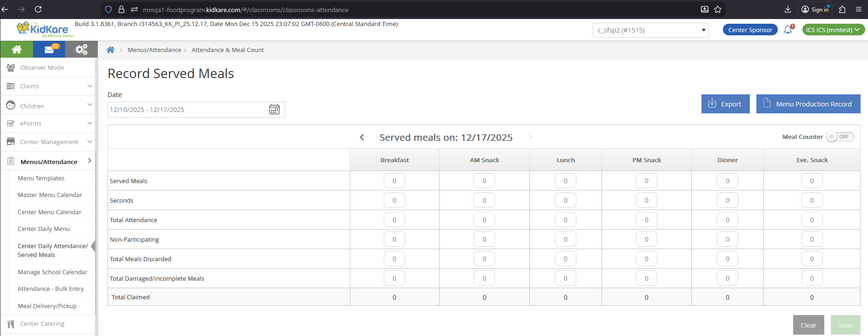Open the ICS ICS user dropdown
This screenshot has height=336, width=868.
tap(833, 30)
